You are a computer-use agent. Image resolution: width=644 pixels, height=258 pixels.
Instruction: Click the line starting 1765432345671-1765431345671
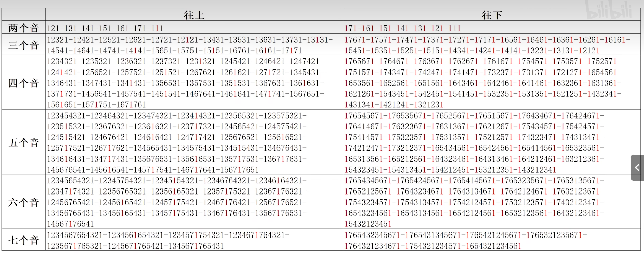coord(466,235)
